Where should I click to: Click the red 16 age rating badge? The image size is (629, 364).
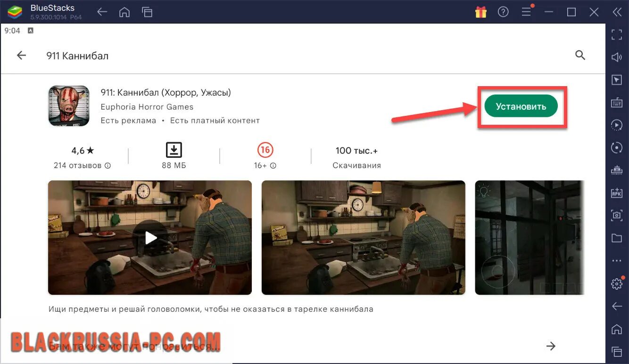(265, 150)
